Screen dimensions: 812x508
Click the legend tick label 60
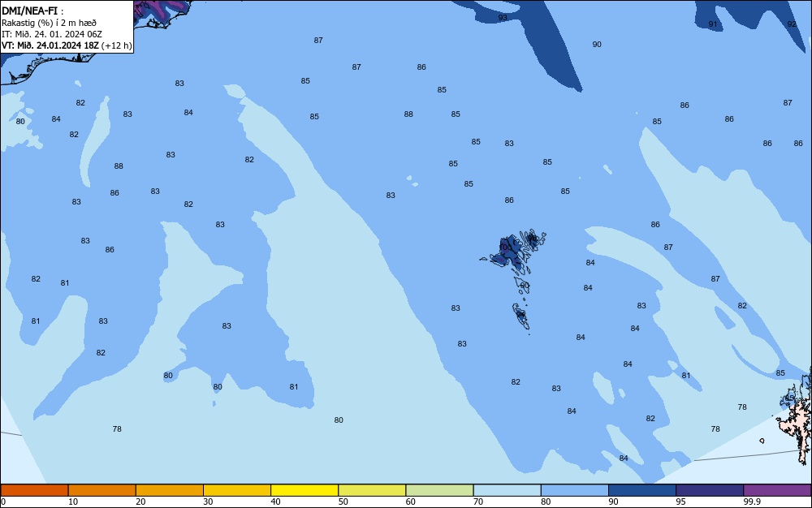coord(411,502)
